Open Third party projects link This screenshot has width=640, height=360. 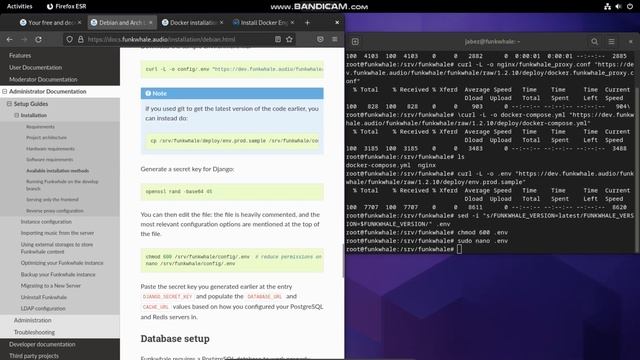coord(34,356)
